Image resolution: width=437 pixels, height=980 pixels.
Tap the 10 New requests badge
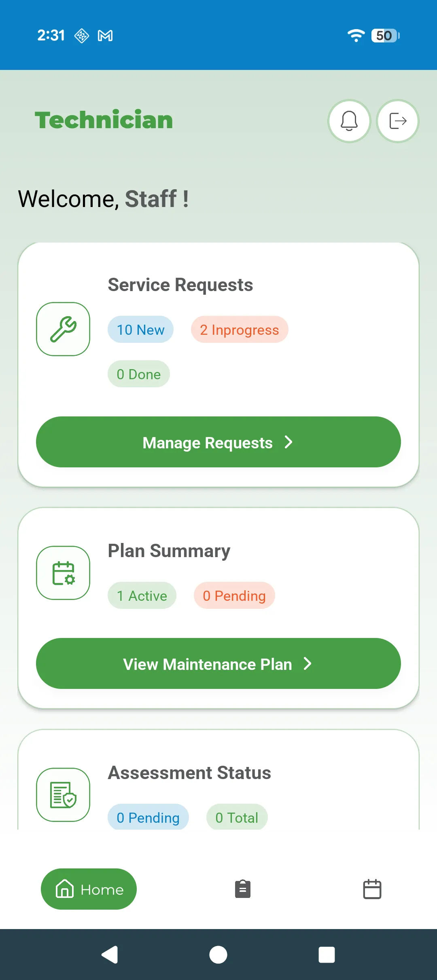pos(140,329)
